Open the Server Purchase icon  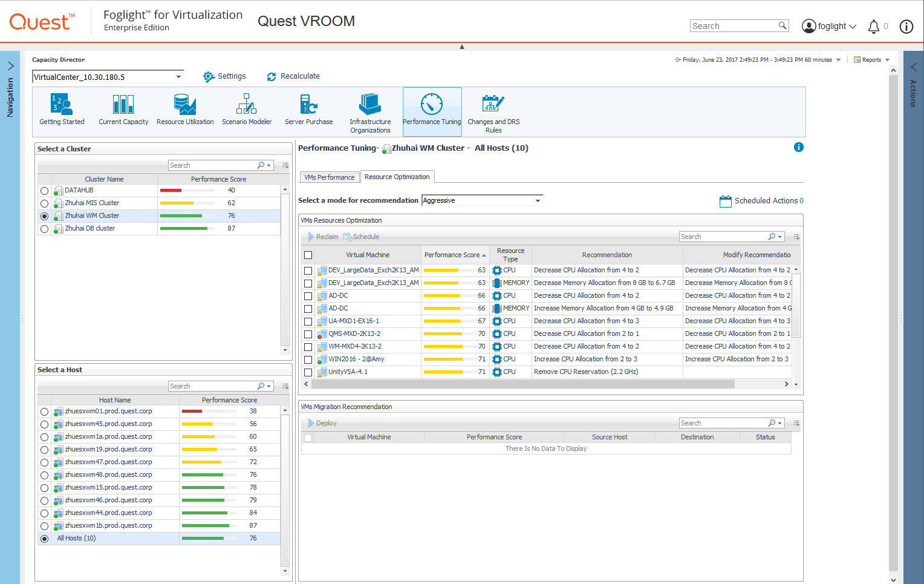pyautogui.click(x=308, y=110)
